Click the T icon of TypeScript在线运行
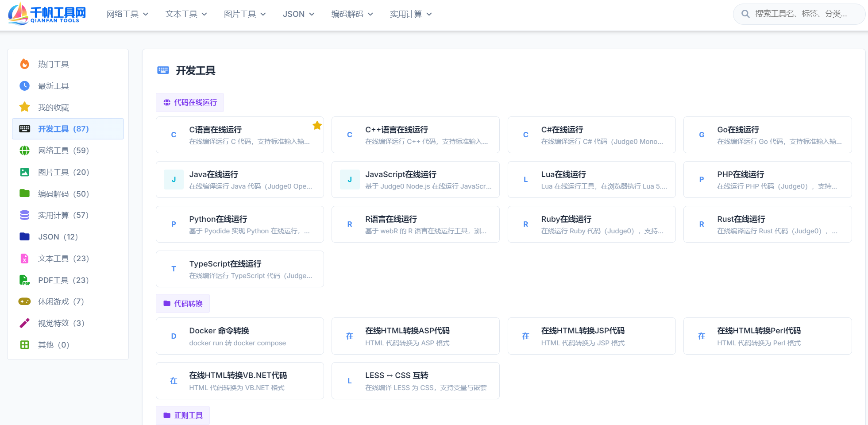Image resolution: width=868 pixels, height=425 pixels. pyautogui.click(x=174, y=269)
